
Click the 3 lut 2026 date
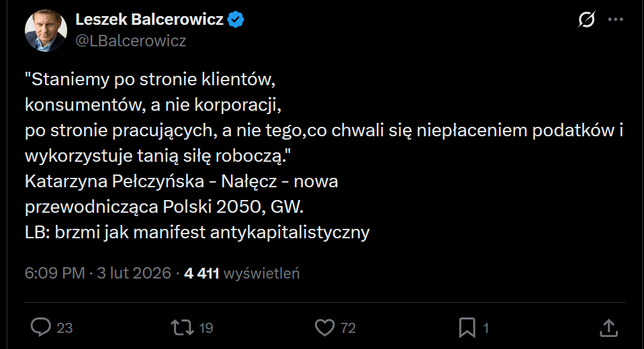[x=133, y=273]
